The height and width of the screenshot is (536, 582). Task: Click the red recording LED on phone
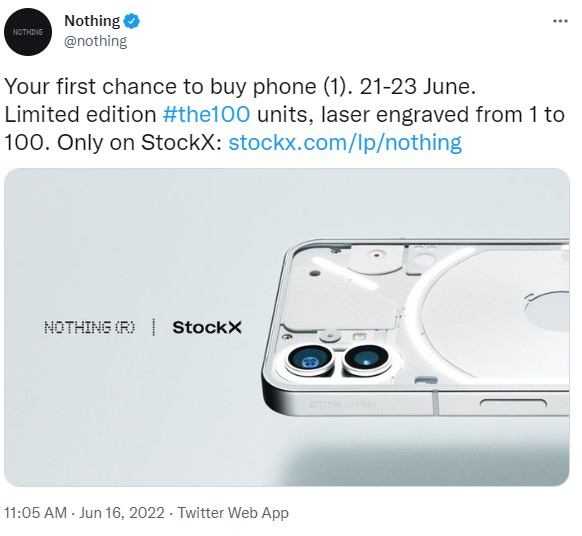377,255
